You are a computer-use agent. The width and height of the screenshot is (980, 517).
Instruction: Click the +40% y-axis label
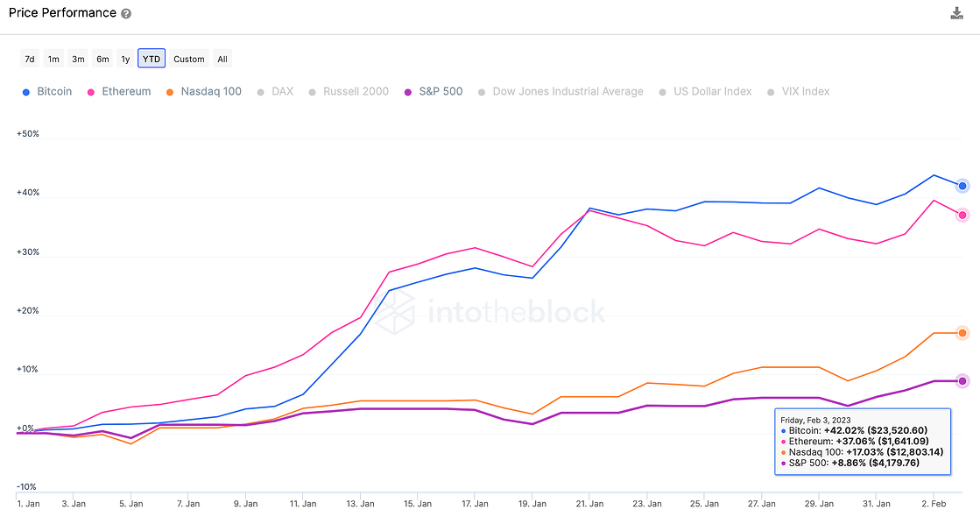tap(27, 193)
